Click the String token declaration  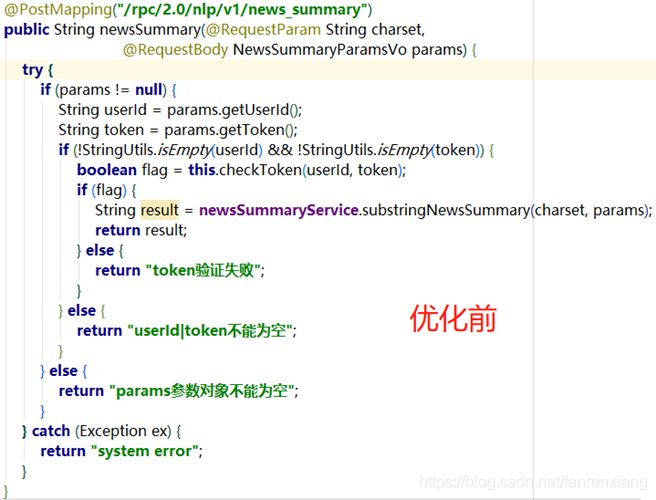(101, 130)
